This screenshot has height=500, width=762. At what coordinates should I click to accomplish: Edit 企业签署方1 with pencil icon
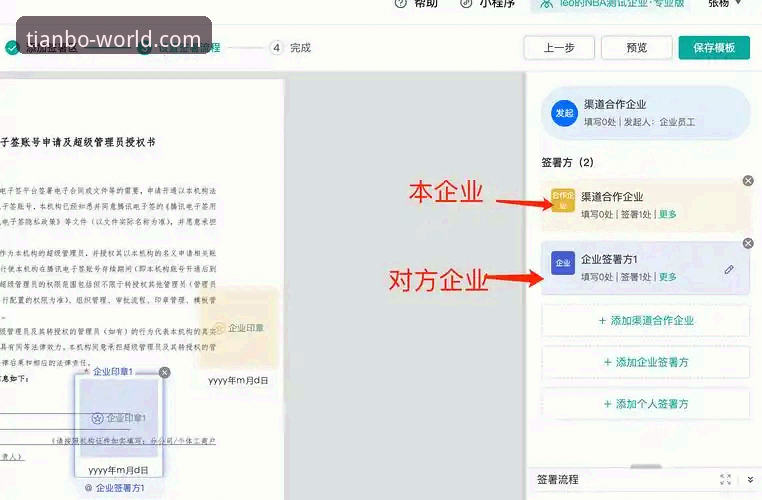(x=729, y=269)
